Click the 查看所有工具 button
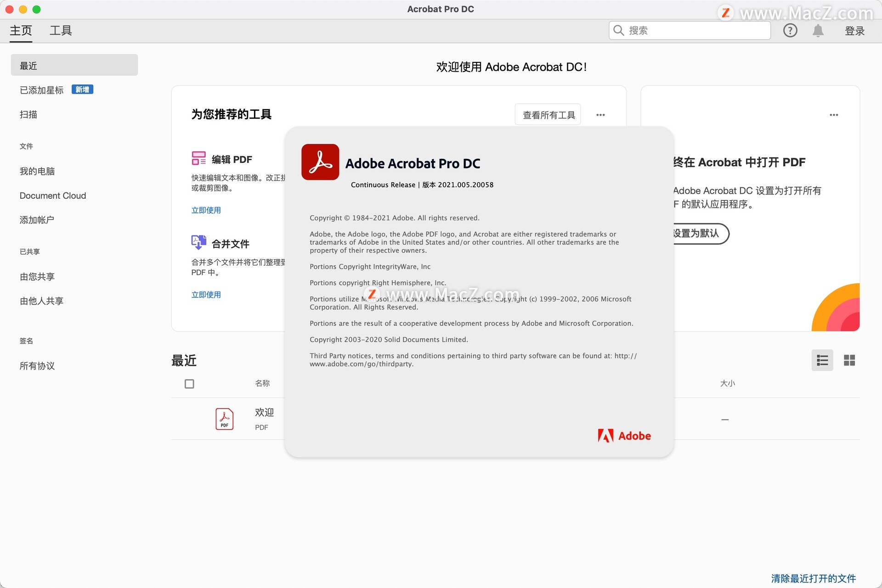 point(548,115)
